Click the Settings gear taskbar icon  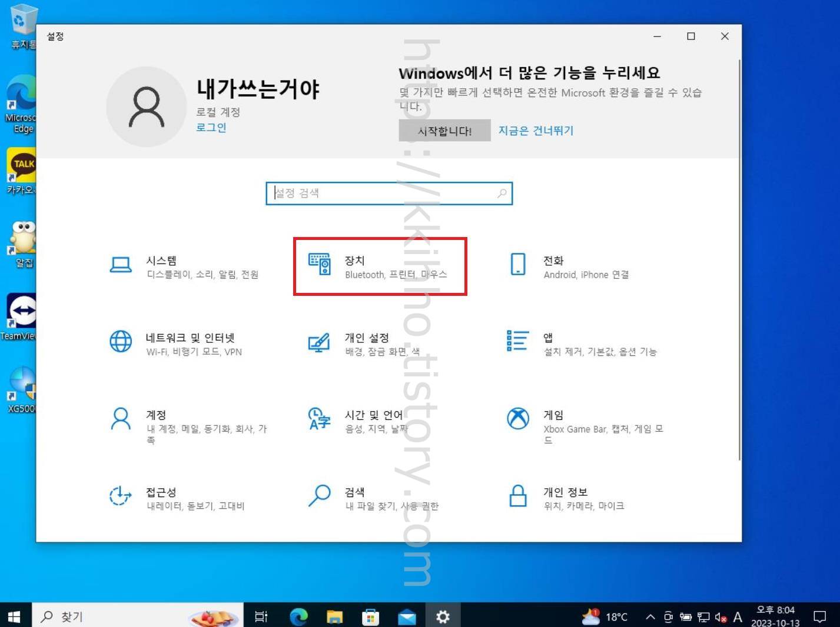(x=443, y=616)
